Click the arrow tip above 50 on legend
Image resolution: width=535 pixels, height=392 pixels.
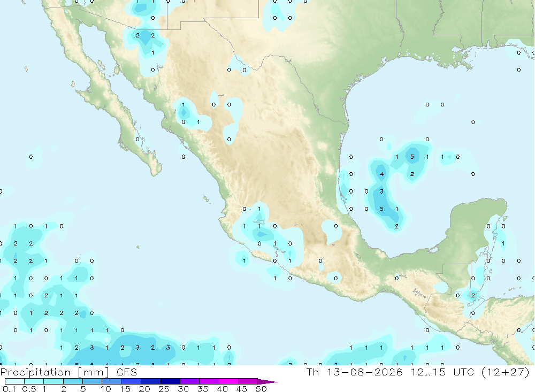point(267,381)
